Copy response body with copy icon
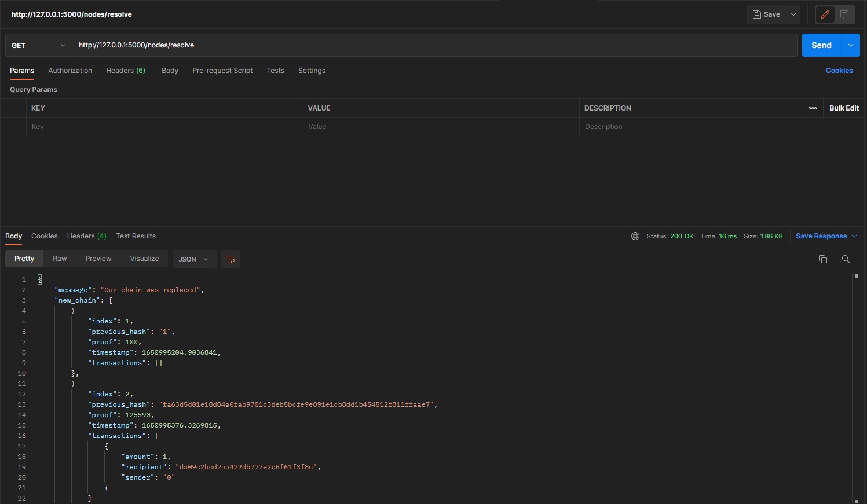This screenshot has width=867, height=504. (x=822, y=259)
